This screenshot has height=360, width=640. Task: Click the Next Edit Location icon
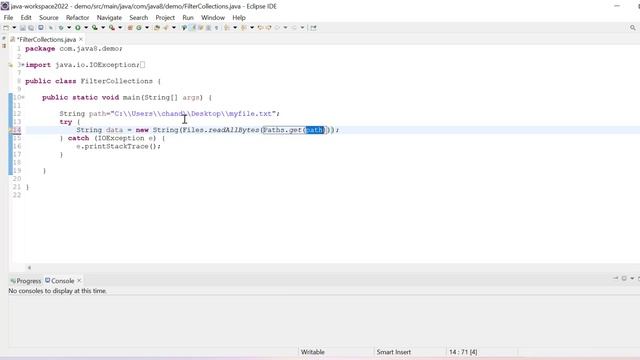click(x=269, y=28)
